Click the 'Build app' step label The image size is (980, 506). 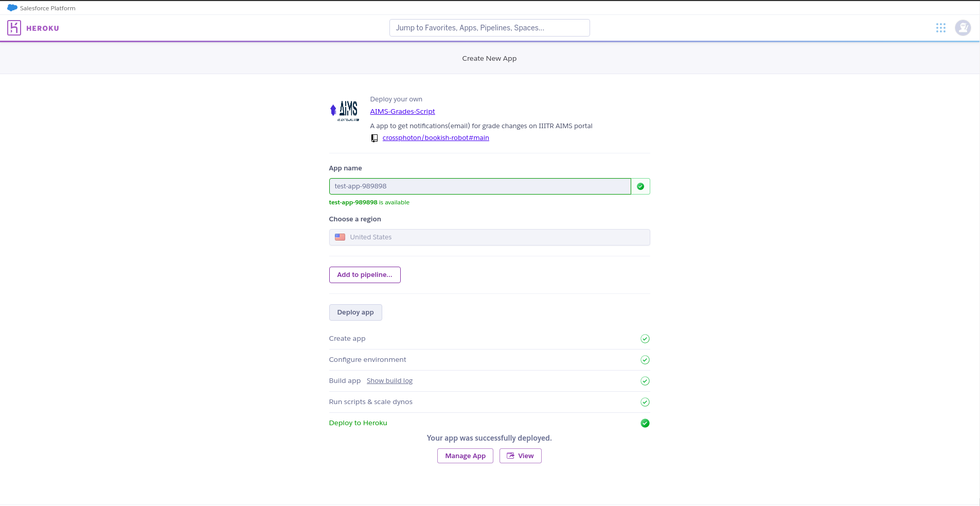click(x=345, y=381)
